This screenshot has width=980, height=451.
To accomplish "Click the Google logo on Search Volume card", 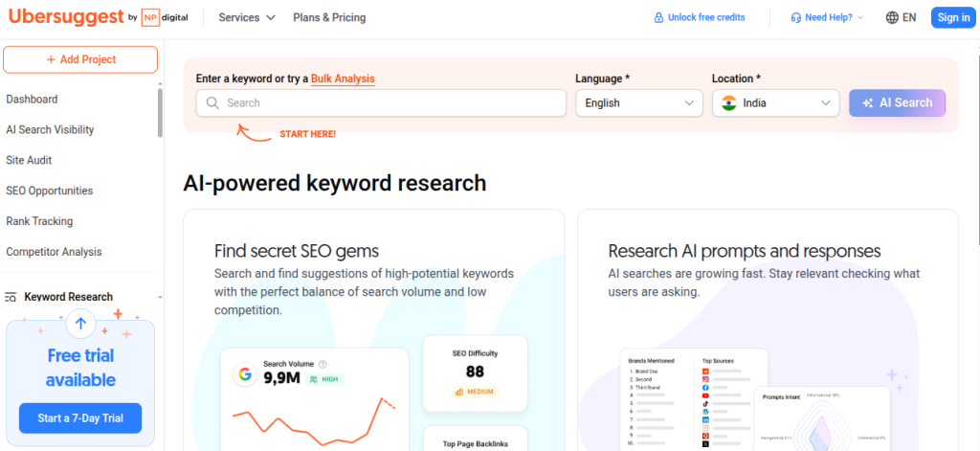I will click(x=244, y=374).
